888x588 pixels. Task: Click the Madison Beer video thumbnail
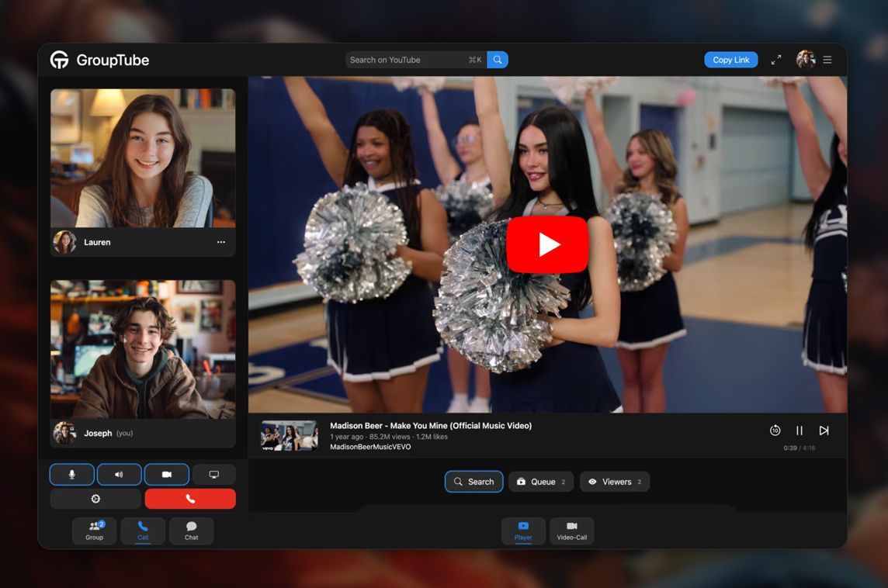coord(290,436)
